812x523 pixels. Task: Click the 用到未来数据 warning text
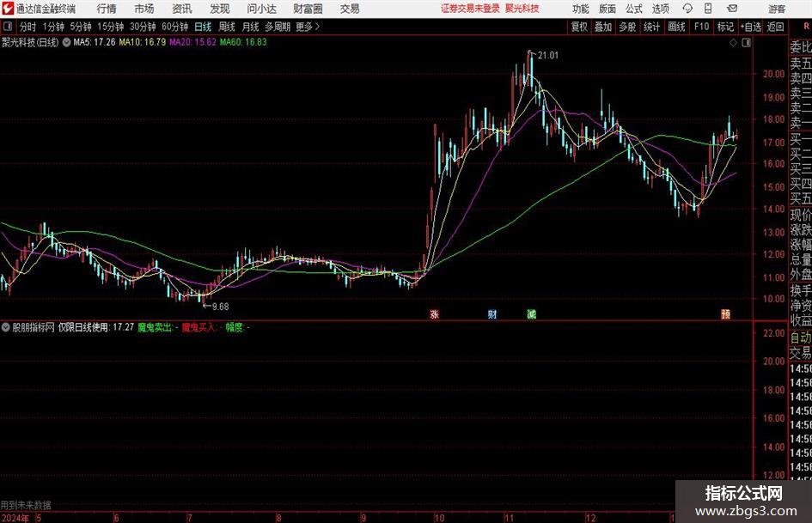pos(26,505)
